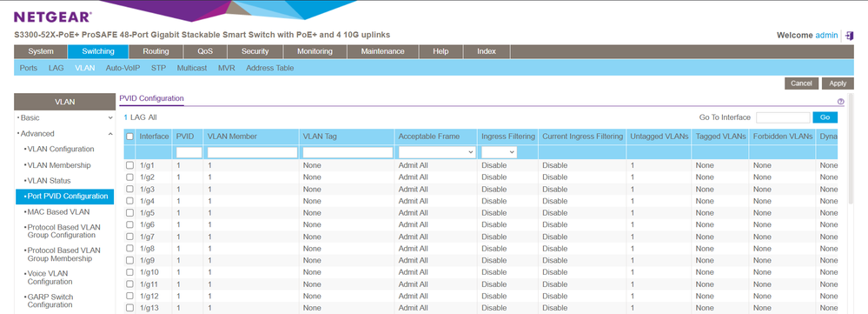Image resolution: width=868 pixels, height=314 pixels.
Task: Go to the LAG submenu
Action: tap(56, 68)
